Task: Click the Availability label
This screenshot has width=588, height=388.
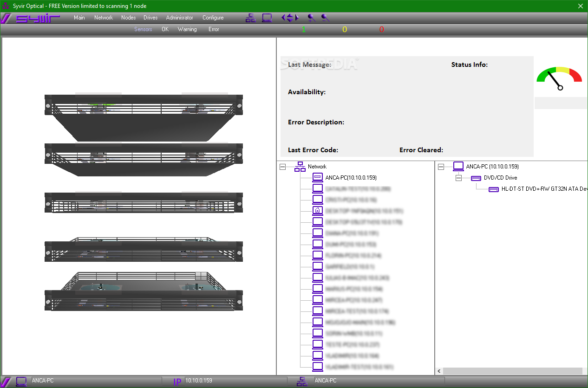Action: pos(307,92)
